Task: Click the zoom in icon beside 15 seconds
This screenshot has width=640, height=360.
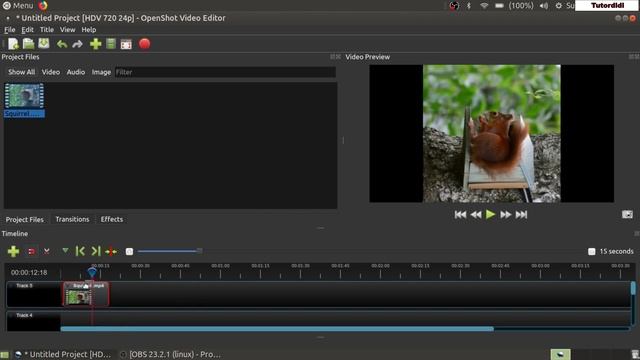Action: pos(591,251)
